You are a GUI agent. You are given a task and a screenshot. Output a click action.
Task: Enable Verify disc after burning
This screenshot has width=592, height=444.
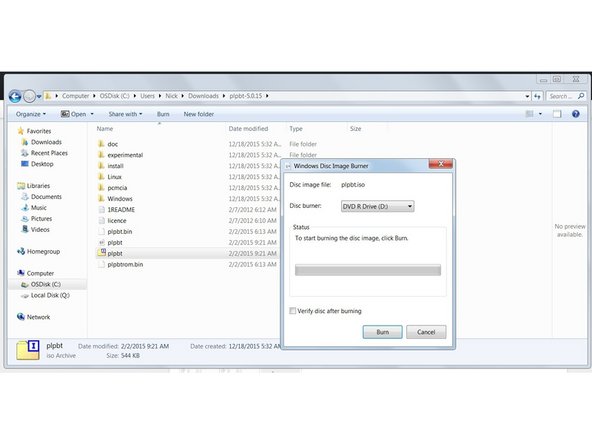(x=293, y=311)
